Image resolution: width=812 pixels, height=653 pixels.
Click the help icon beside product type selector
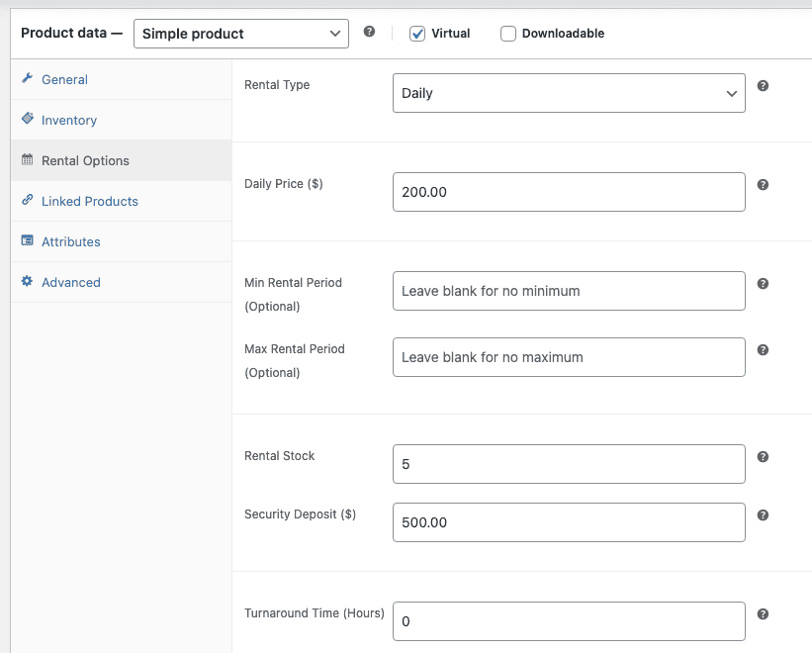[x=369, y=32]
